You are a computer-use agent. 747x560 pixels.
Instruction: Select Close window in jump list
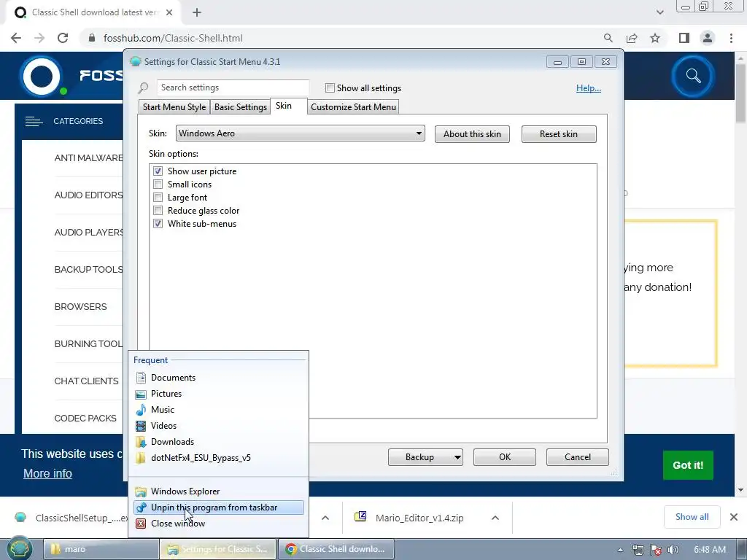(x=219, y=524)
